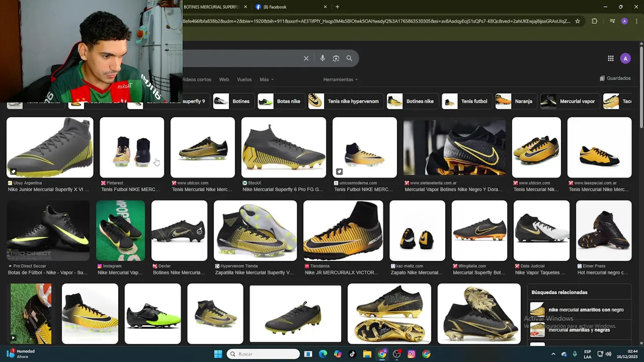Show hidden system tray icons
The image size is (644, 362).
tap(553, 354)
